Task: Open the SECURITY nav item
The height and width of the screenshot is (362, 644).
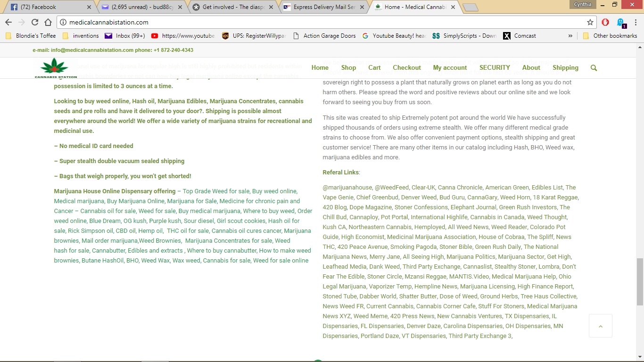Action: pyautogui.click(x=495, y=68)
